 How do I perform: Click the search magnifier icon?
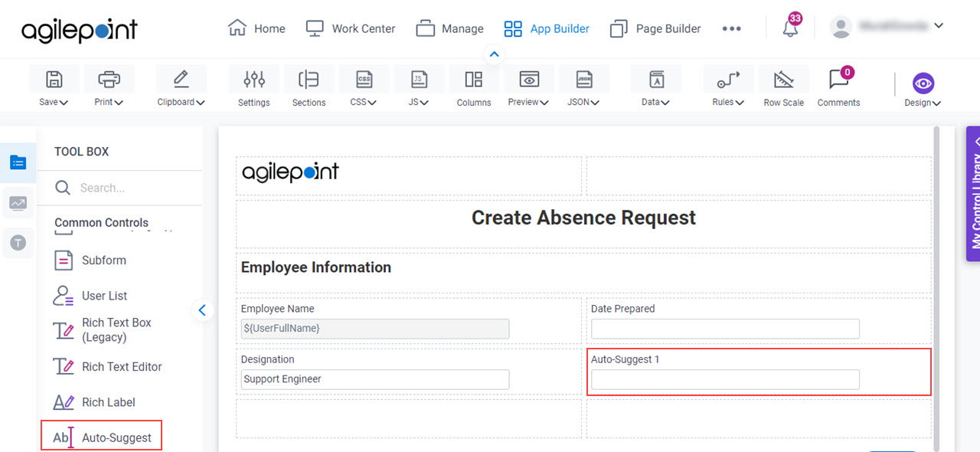coord(63,188)
